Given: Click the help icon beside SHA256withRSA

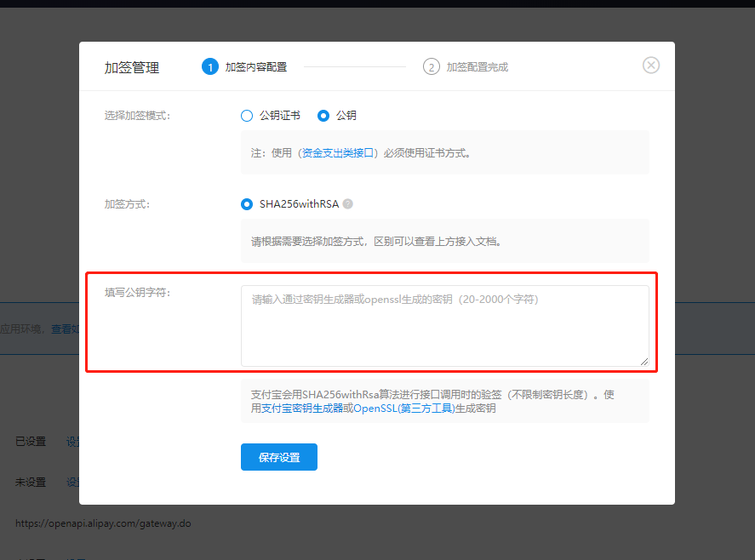Looking at the screenshot, I should click(348, 204).
